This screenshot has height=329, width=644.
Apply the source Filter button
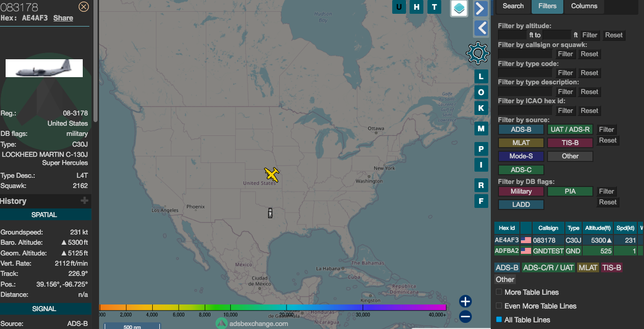(x=607, y=130)
